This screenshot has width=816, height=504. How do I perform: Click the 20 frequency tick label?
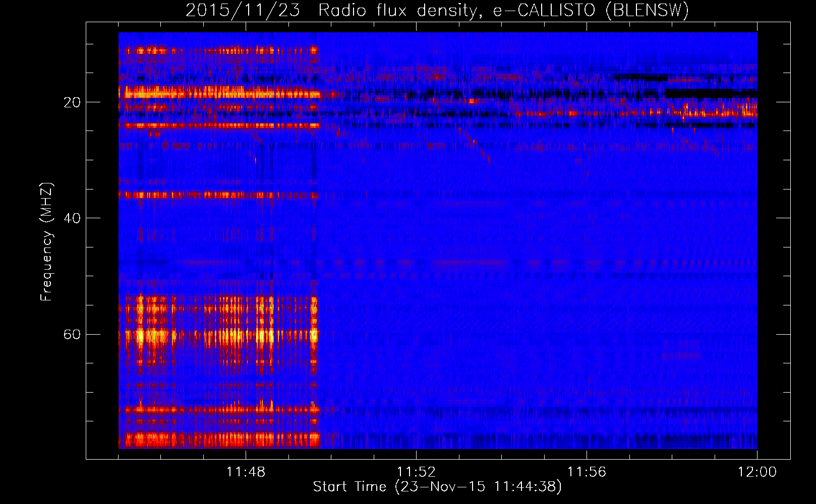click(72, 102)
